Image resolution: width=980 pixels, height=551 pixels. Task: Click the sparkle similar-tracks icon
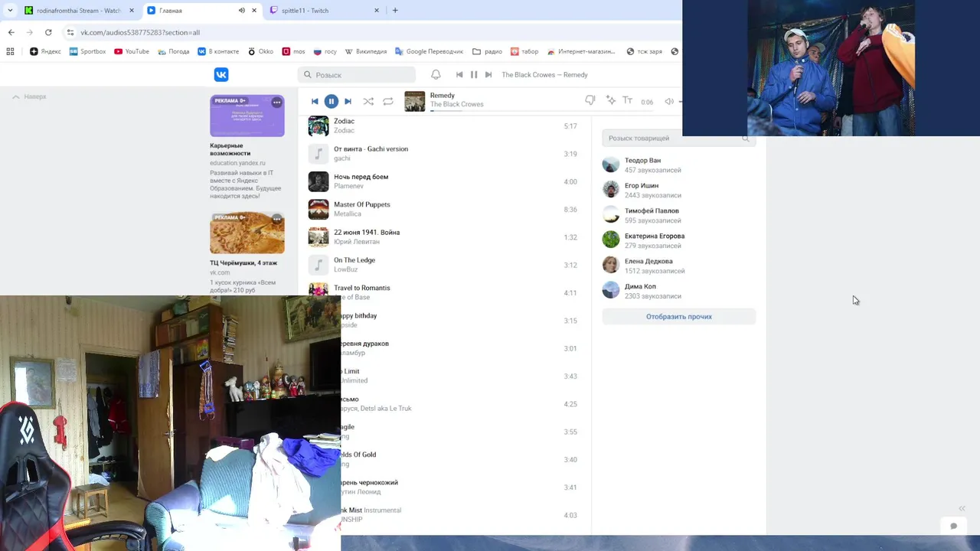tap(610, 100)
